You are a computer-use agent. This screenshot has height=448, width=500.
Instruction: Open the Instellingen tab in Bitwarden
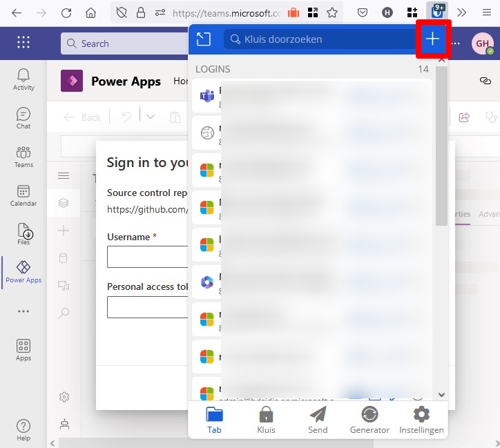tap(421, 420)
